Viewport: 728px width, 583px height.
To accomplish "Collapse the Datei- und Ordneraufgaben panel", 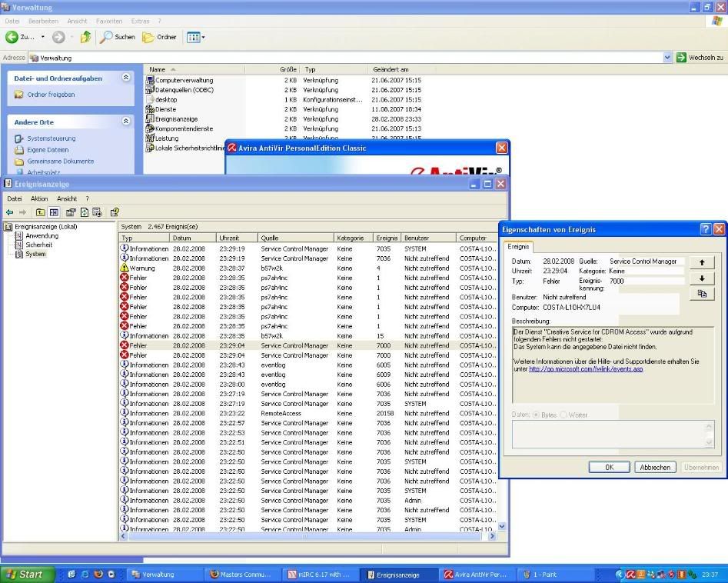I will point(126,78).
